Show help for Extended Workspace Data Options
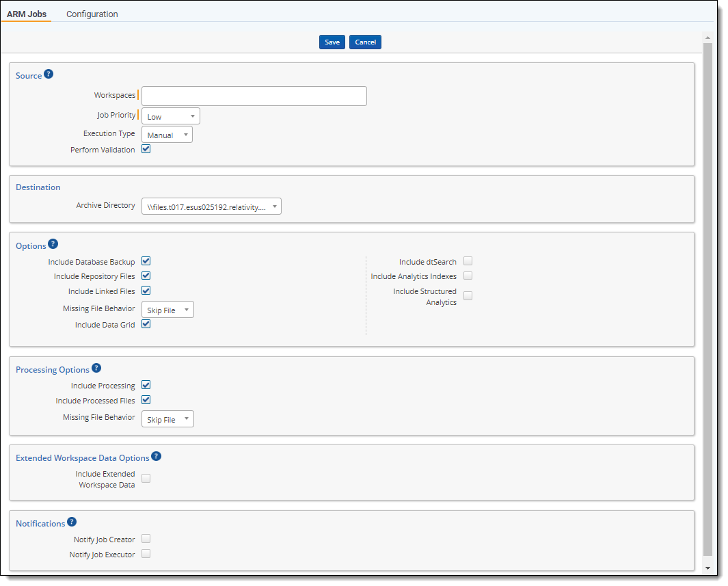The height and width of the screenshot is (586, 728). (156, 456)
